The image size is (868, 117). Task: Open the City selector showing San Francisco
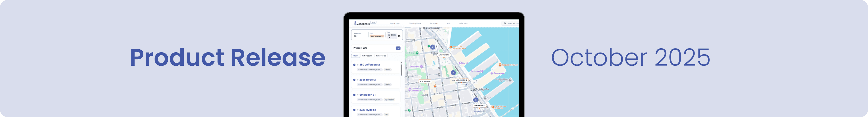point(377,36)
